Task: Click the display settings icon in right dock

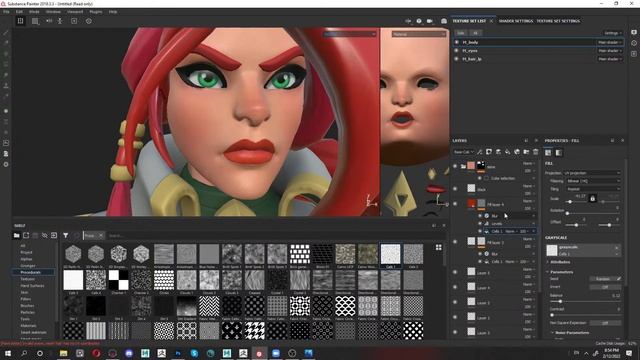Action: [634, 32]
